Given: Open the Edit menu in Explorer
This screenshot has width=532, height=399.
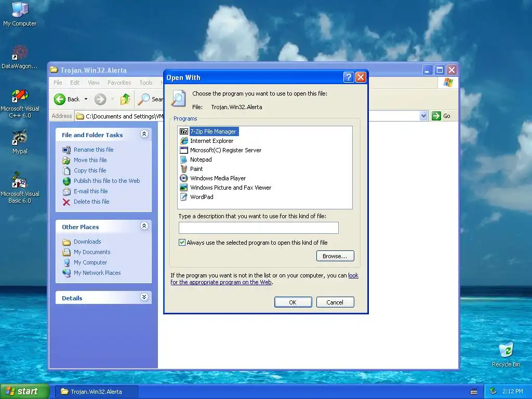Looking at the screenshot, I should point(75,83).
